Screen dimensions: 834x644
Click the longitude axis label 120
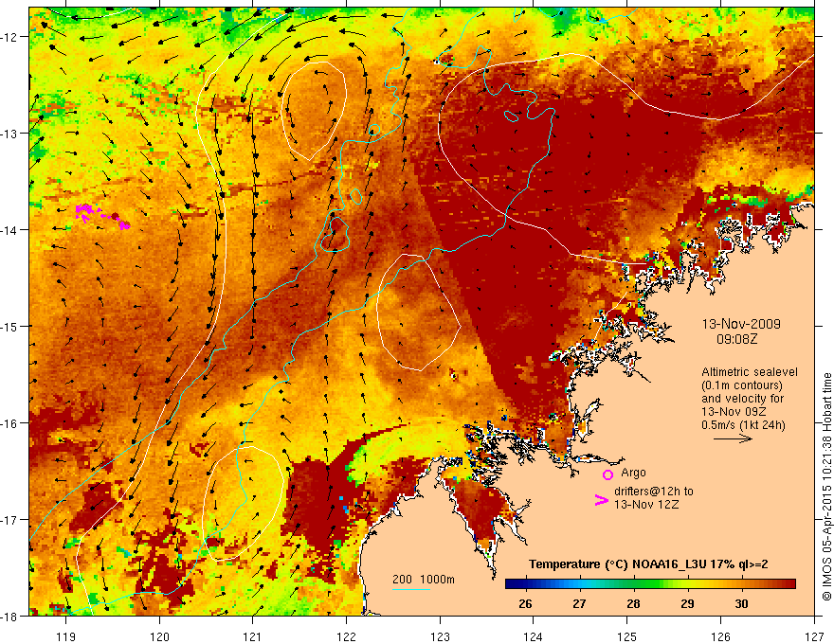click(x=159, y=636)
